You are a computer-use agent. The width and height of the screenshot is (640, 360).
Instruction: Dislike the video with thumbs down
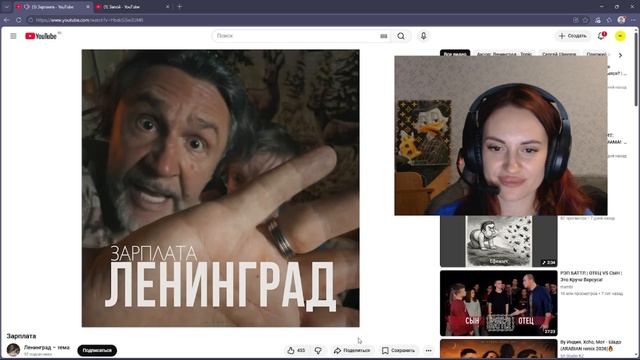pyautogui.click(x=318, y=350)
